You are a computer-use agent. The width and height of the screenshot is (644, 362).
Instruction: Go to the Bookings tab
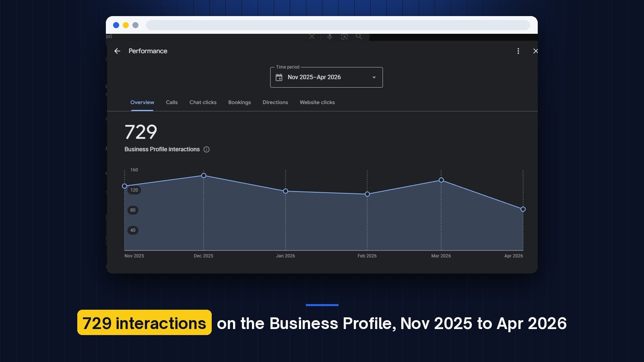(239, 102)
